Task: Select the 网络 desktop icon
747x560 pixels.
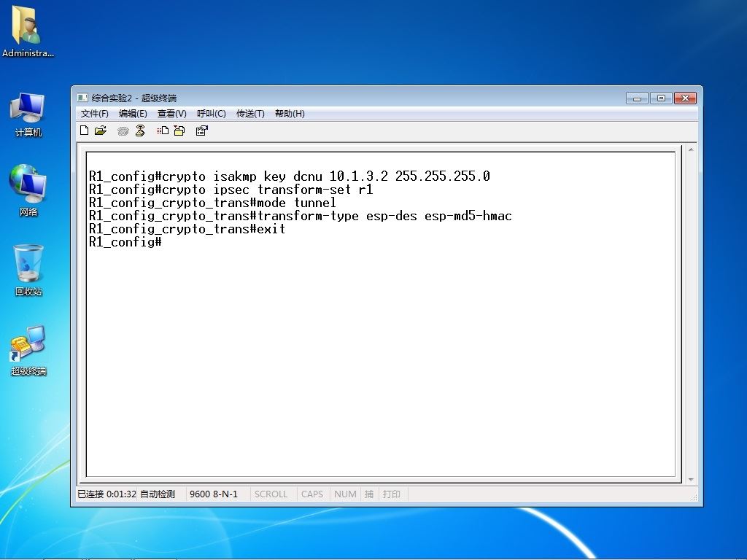Action: 28,190
